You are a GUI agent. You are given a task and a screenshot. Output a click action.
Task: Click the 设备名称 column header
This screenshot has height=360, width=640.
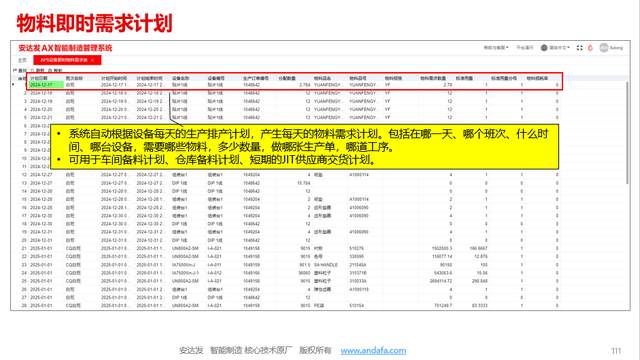pos(181,78)
